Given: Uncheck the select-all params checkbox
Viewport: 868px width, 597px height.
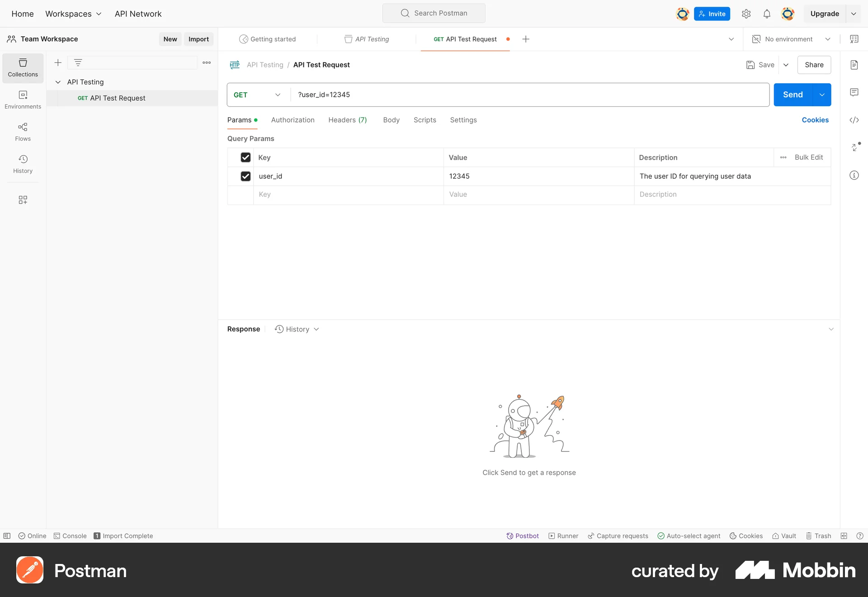Looking at the screenshot, I should click(x=245, y=157).
